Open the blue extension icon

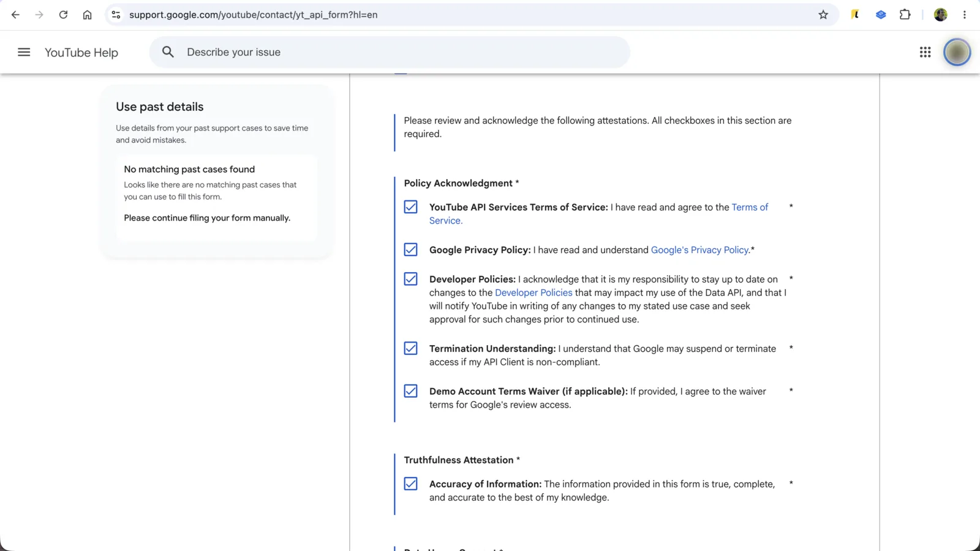click(881, 15)
